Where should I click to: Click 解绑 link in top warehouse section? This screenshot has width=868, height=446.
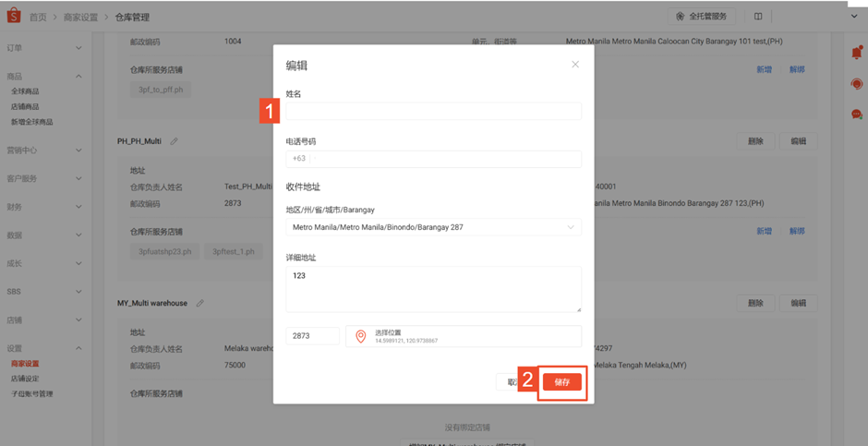pyautogui.click(x=797, y=70)
